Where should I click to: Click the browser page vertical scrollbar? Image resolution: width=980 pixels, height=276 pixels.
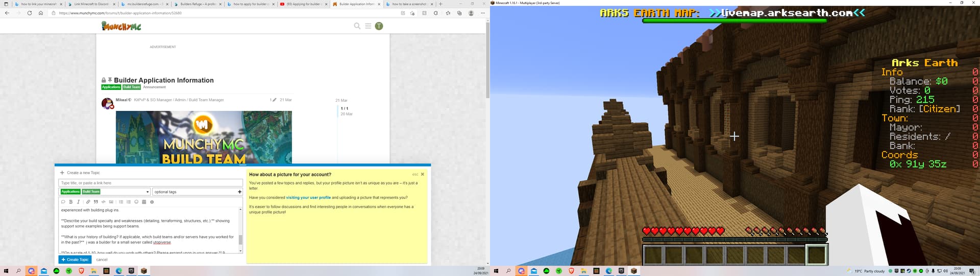coord(487,60)
